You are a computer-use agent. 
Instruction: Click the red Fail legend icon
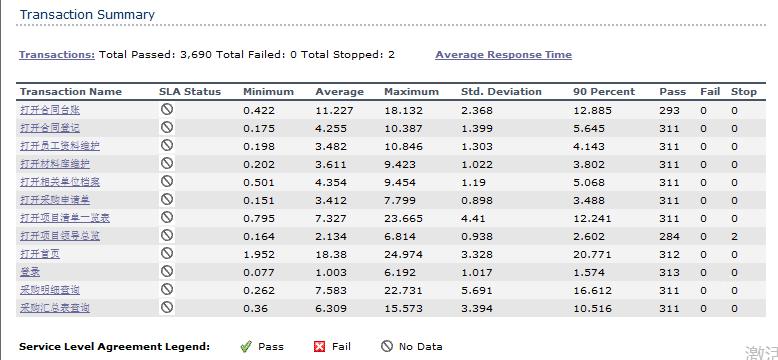click(x=320, y=347)
